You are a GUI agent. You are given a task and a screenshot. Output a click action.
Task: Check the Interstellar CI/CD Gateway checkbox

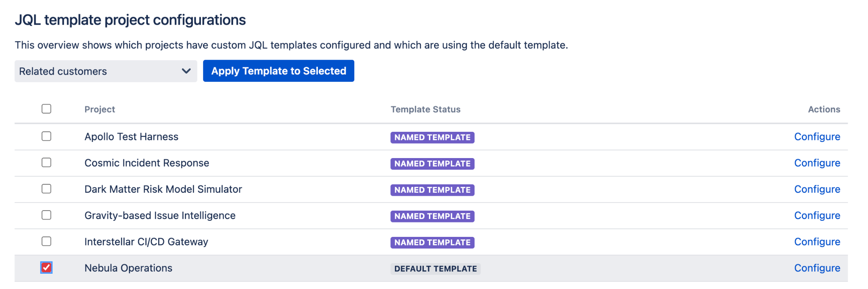pos(47,241)
